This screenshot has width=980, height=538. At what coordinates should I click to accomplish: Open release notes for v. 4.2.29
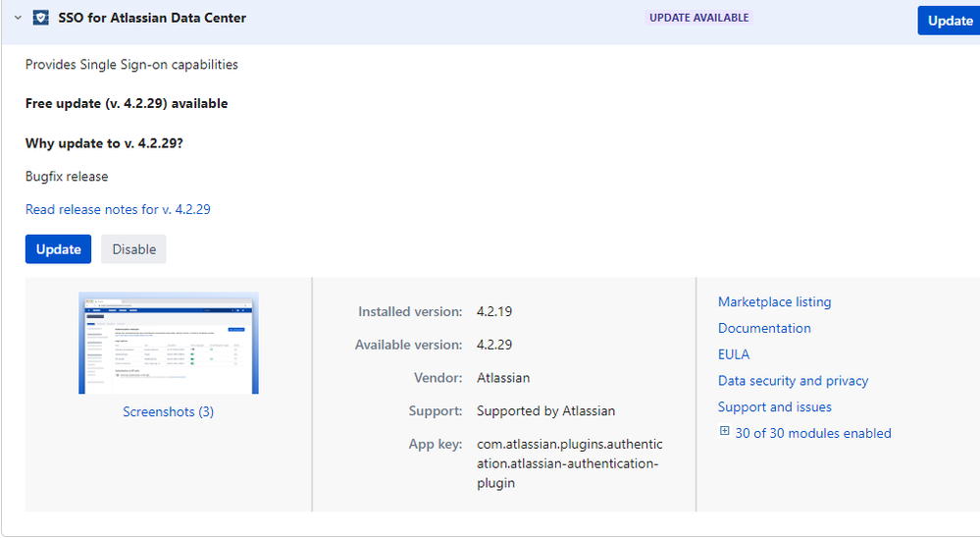[x=118, y=209]
